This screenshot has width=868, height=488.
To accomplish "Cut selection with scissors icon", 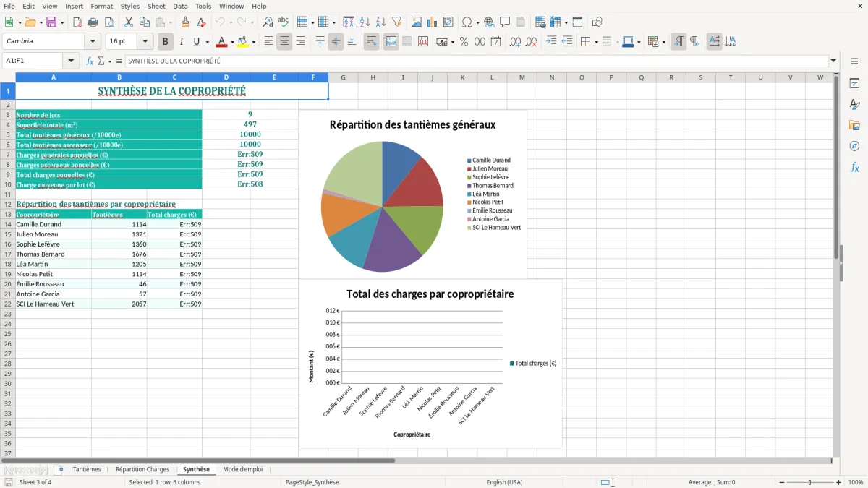I will (129, 22).
